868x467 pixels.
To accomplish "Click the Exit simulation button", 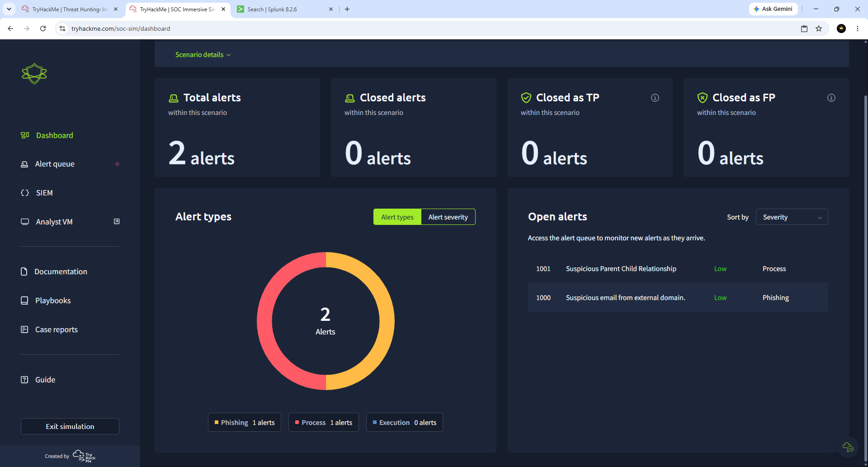I will click(x=70, y=426).
